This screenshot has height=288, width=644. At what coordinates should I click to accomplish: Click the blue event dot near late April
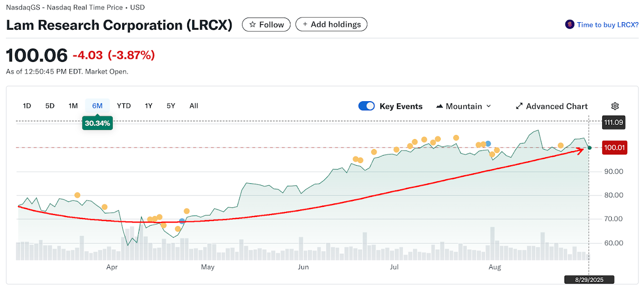click(182, 221)
